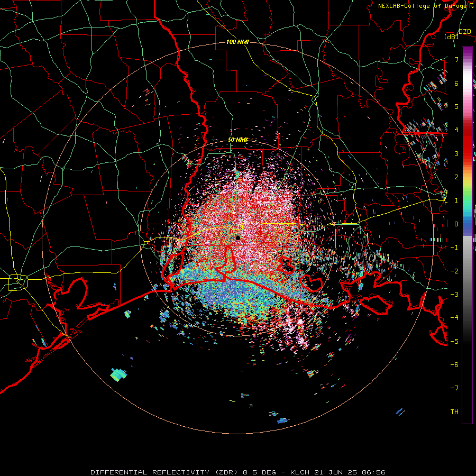Click the yellow Houston highway loop

point(18,282)
